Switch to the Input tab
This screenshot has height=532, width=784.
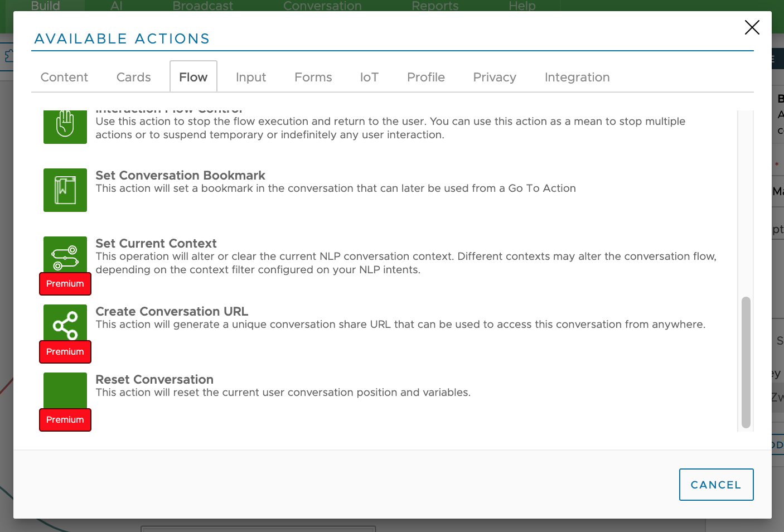coord(251,77)
